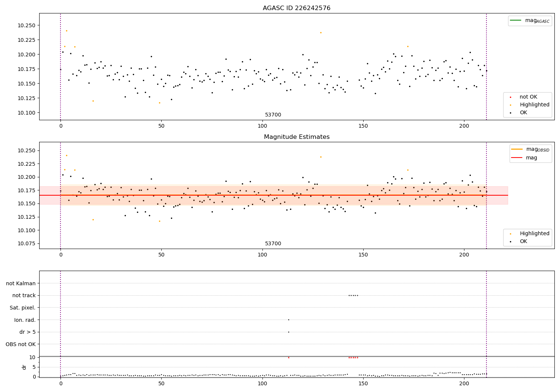The width and height of the screenshot is (560, 392).
Task: Click the red triangles cluster near x=145 in dr panel
Action: 353,357
